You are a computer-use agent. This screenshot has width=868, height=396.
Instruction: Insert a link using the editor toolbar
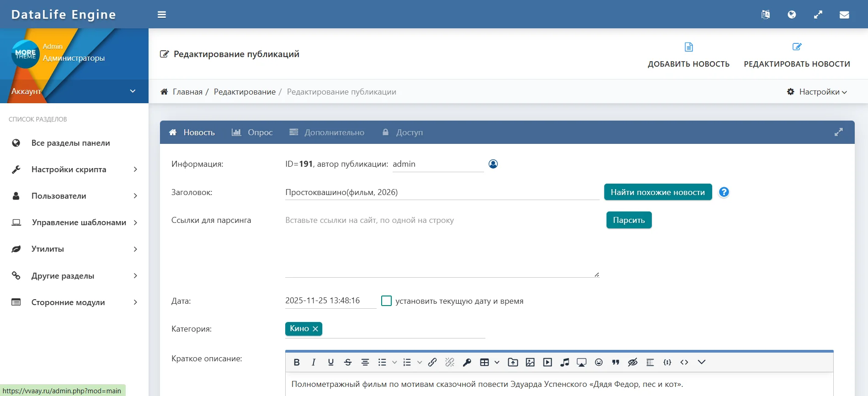pyautogui.click(x=432, y=362)
